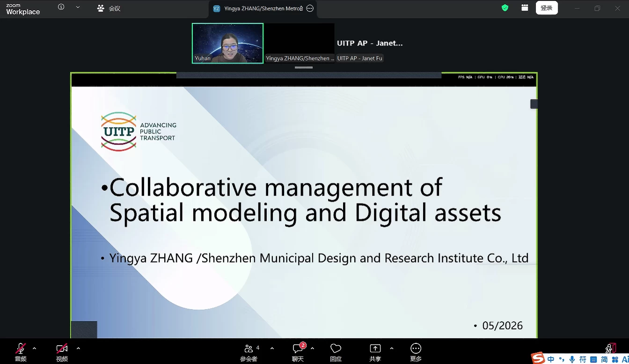Open audio options arrow next to 音频

34,348
